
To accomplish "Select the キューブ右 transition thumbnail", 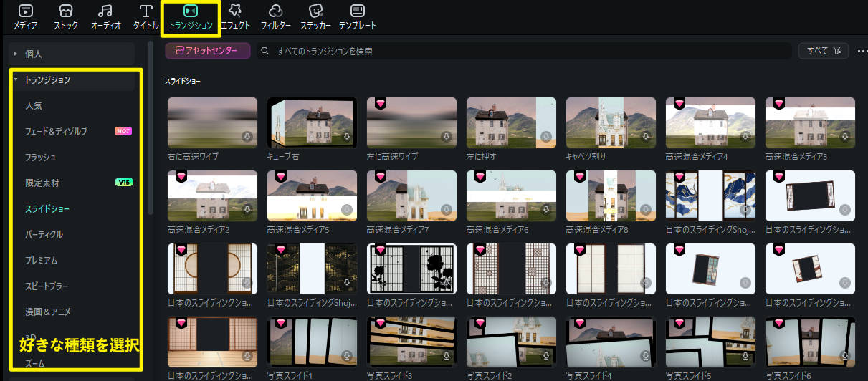I will (311, 122).
